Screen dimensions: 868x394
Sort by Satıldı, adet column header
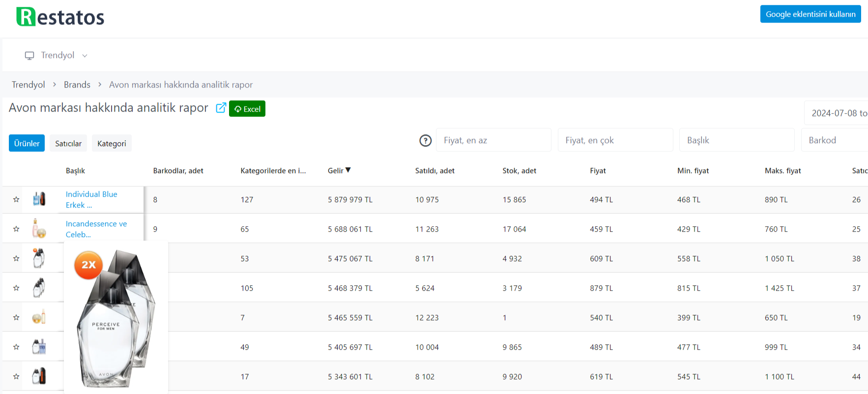pos(434,171)
